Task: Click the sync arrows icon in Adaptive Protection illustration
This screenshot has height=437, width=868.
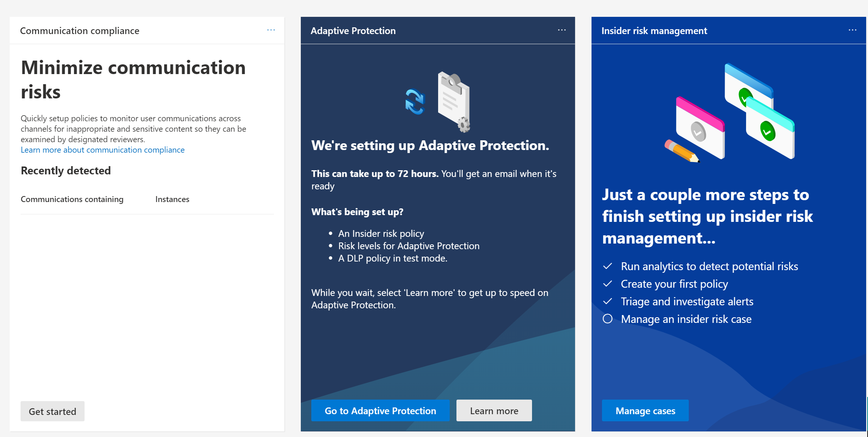Action: tap(415, 102)
